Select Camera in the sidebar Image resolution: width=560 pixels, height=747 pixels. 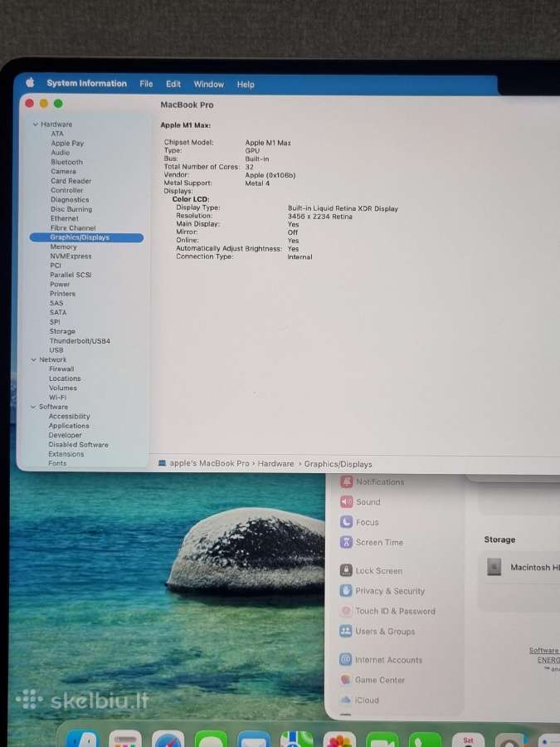pyautogui.click(x=63, y=172)
